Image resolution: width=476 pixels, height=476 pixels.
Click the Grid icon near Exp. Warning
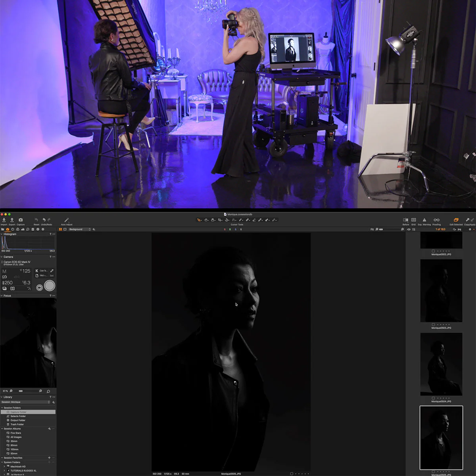pyautogui.click(x=413, y=220)
